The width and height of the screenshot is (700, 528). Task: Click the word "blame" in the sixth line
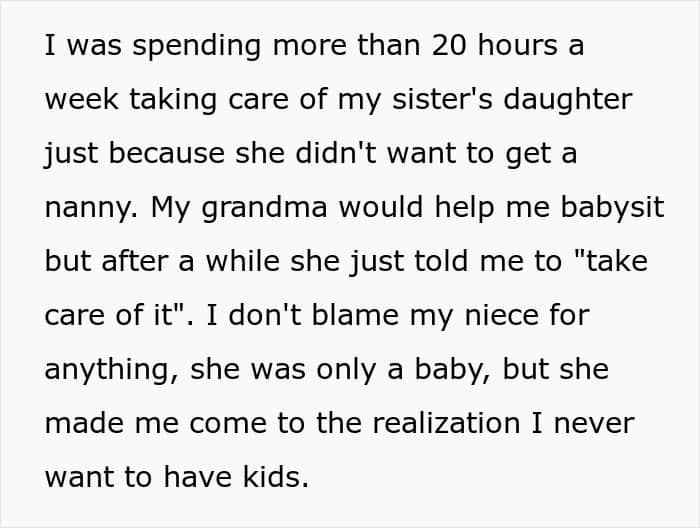(355, 315)
